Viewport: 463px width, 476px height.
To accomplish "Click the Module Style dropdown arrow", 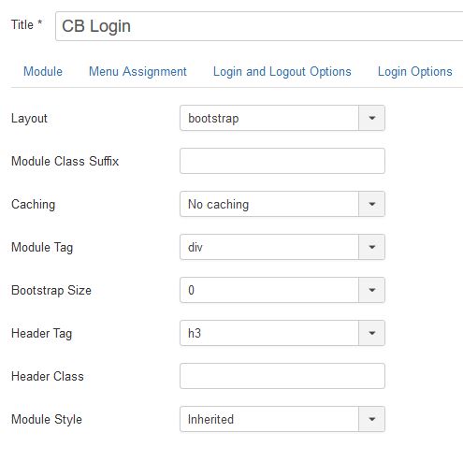I will point(371,419).
